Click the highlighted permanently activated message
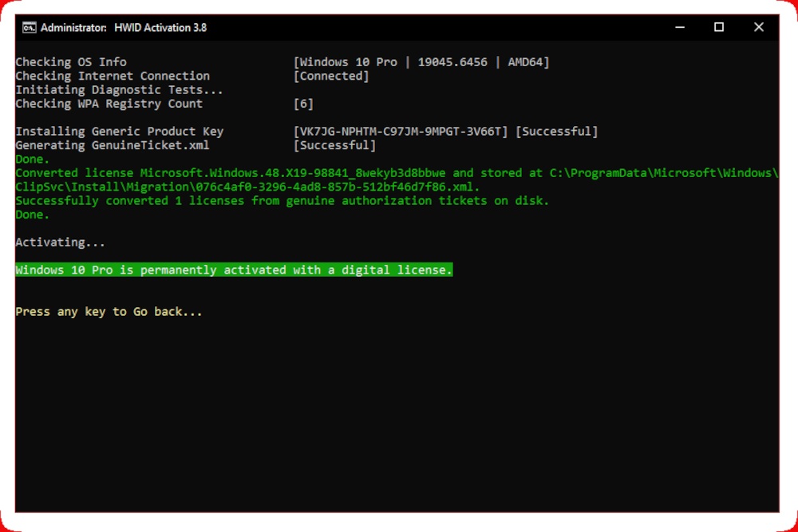This screenshot has width=798, height=532. 234,270
